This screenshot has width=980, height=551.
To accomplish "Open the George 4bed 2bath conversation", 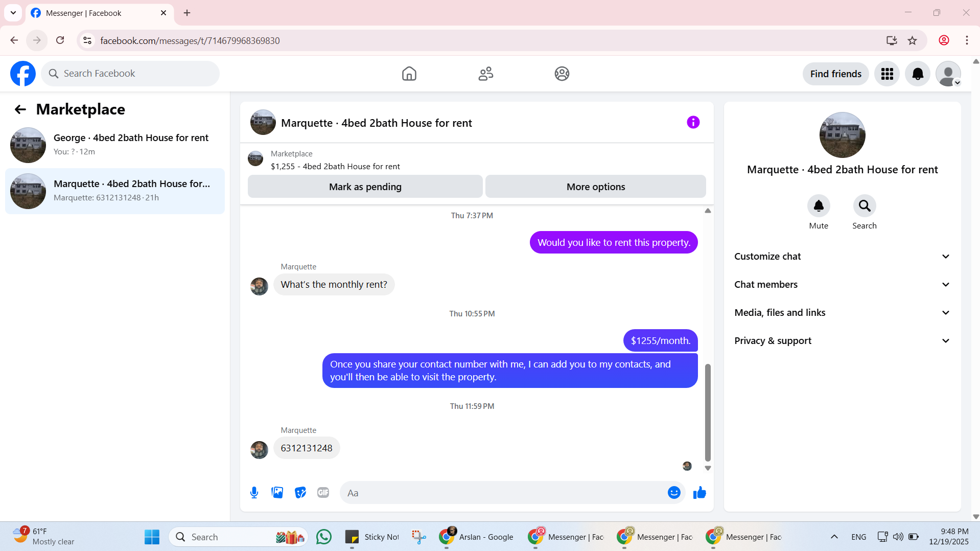I will (115, 145).
